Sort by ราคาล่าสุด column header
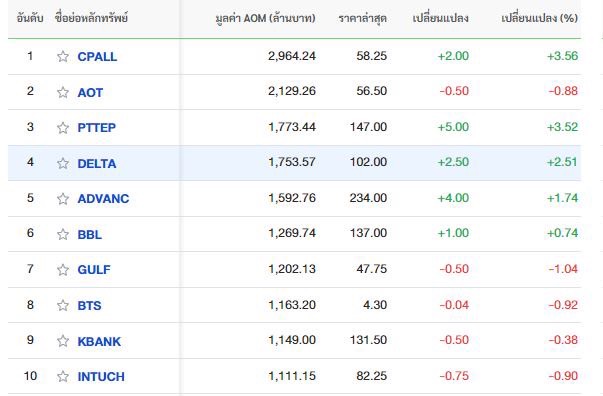 pos(363,18)
